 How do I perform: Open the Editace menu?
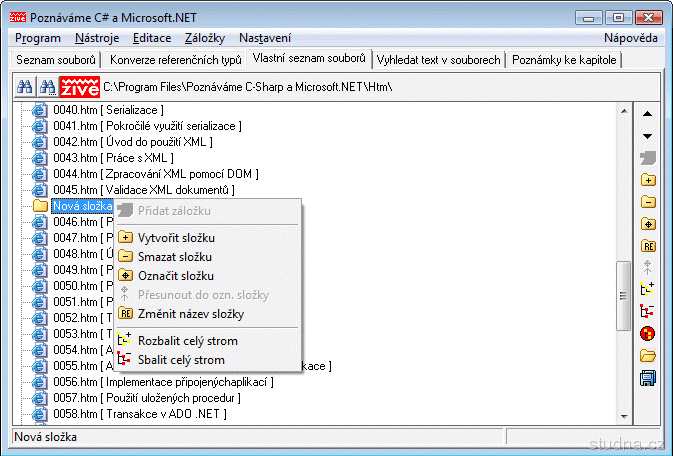coord(152,38)
